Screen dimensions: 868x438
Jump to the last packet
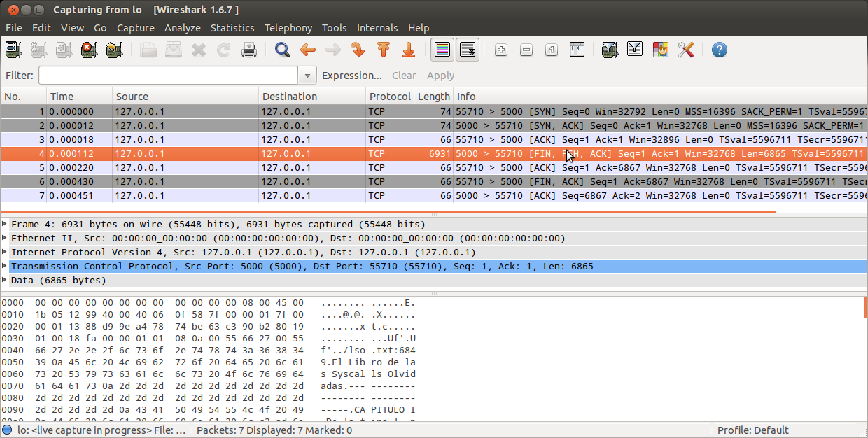pyautogui.click(x=409, y=50)
